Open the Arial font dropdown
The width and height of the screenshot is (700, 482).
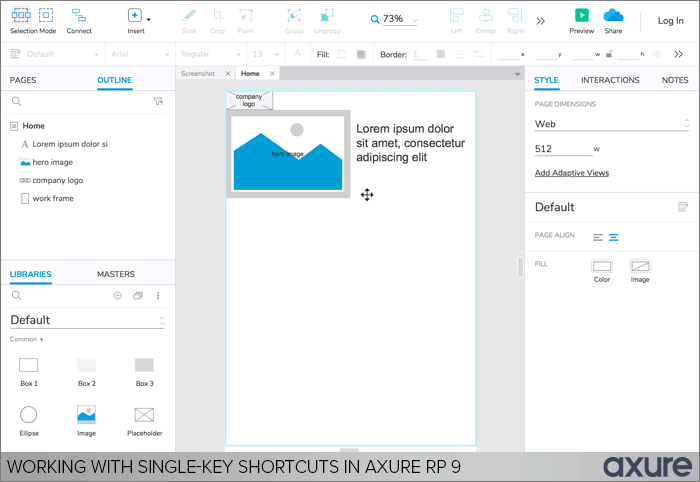[x=140, y=54]
